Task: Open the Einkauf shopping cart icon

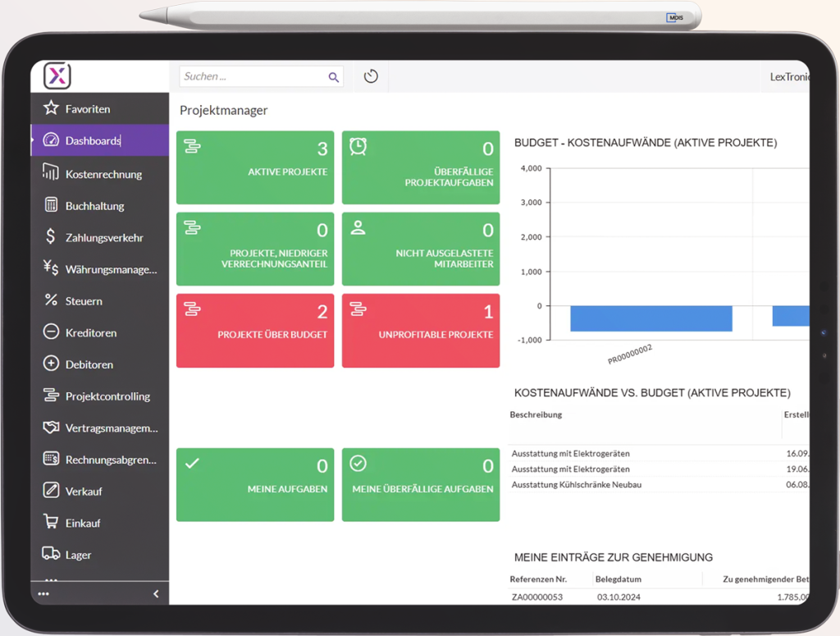Action: click(51, 523)
